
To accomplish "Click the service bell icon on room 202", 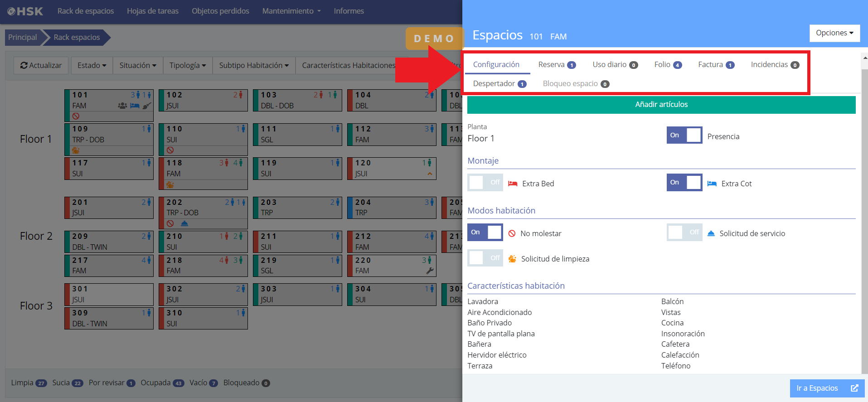I will point(184,223).
